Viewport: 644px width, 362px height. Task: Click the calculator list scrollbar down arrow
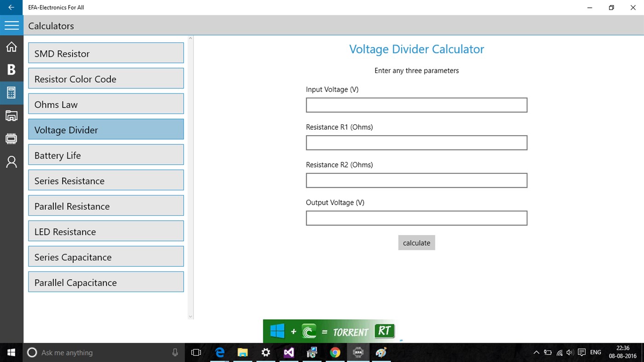click(x=191, y=316)
